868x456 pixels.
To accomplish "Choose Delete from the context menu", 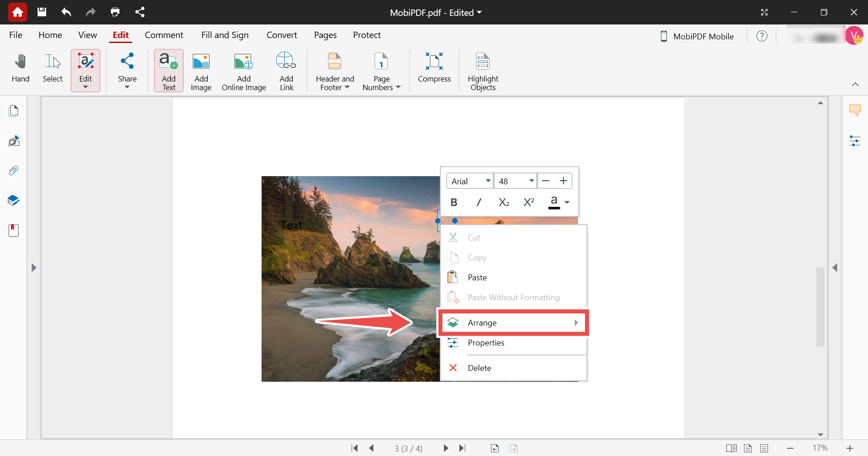I will pos(513,368).
